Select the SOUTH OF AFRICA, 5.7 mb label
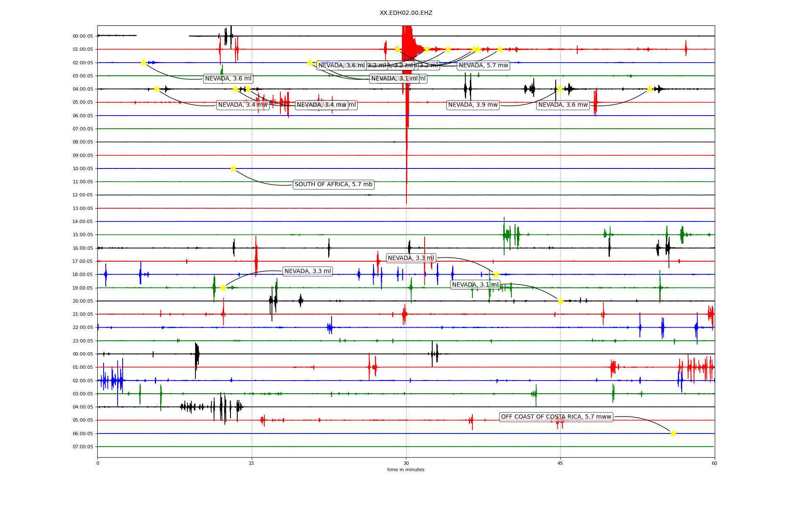The image size is (812, 508). point(333,185)
